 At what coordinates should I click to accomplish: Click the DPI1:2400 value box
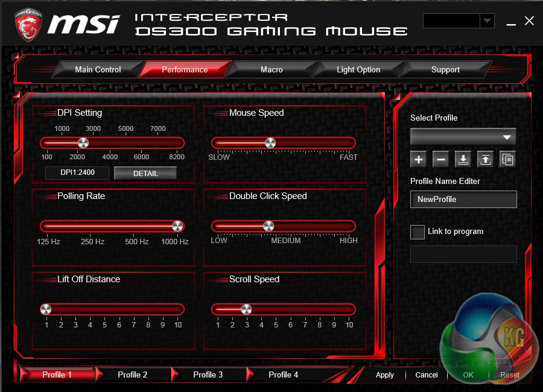tap(77, 172)
